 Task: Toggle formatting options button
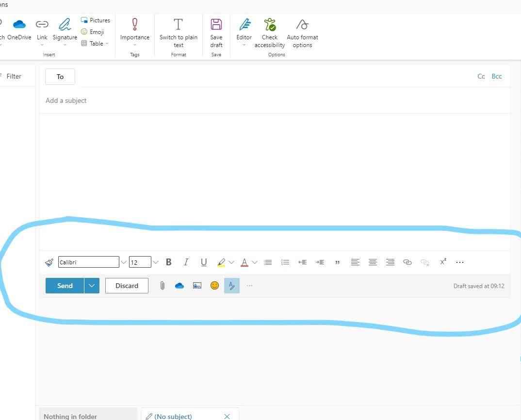(x=232, y=286)
